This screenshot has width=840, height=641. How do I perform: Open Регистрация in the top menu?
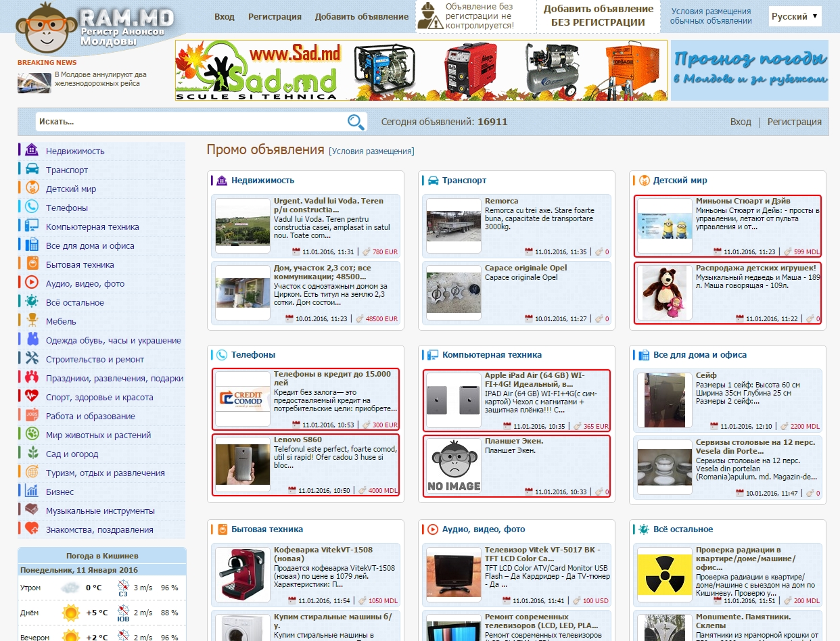(x=275, y=16)
